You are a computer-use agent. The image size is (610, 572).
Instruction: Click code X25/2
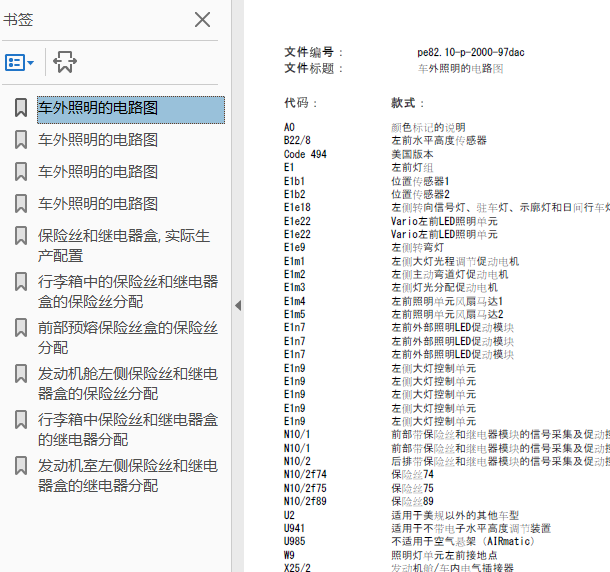tap(297, 568)
